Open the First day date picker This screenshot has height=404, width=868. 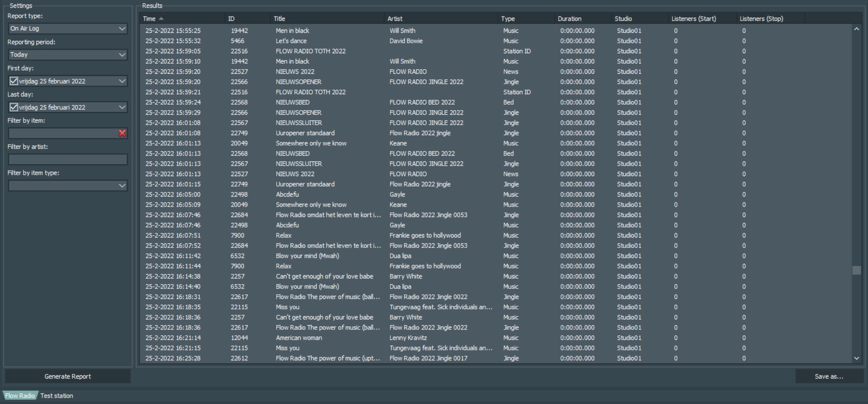click(121, 81)
